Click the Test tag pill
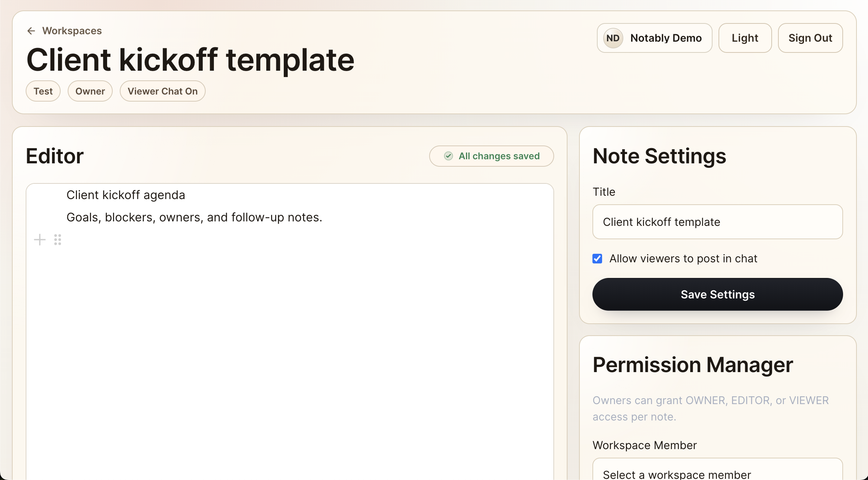 coord(43,91)
